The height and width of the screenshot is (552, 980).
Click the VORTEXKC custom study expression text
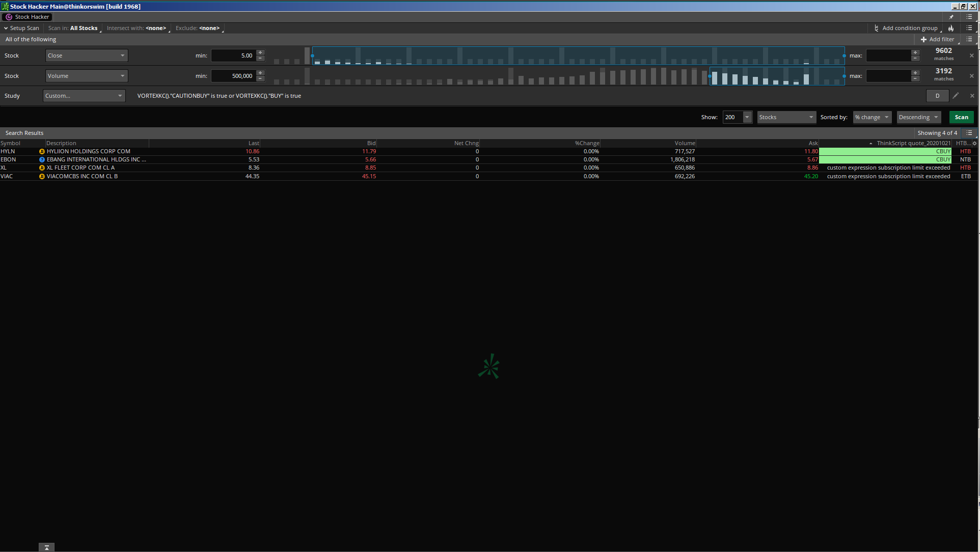point(219,96)
